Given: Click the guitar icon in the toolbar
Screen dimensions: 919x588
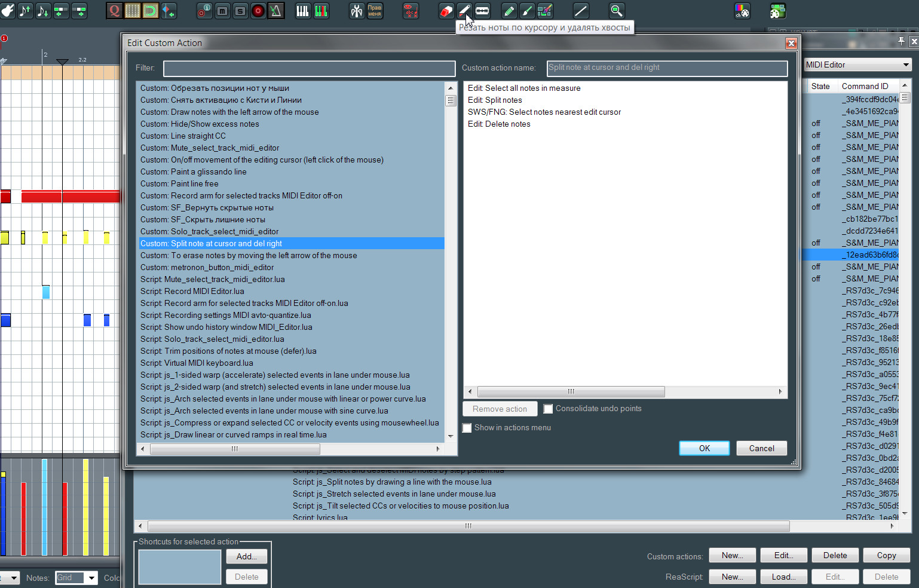Looking at the screenshot, I should click(7, 11).
